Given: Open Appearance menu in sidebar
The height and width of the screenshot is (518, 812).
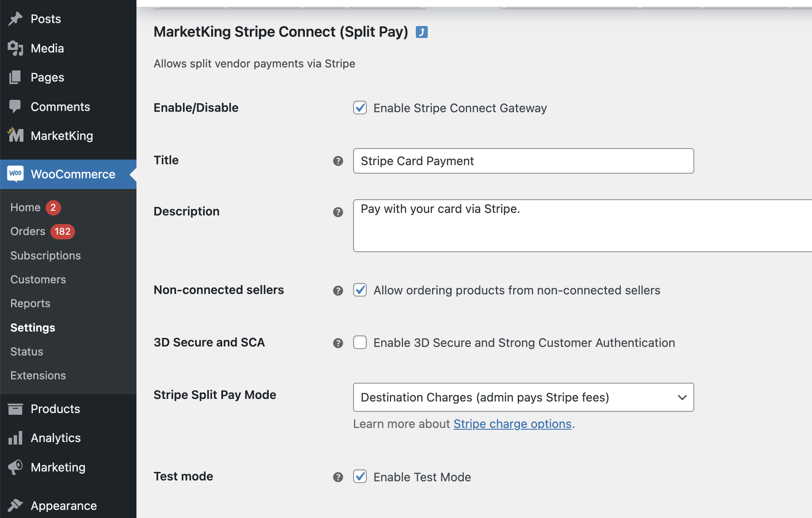Looking at the screenshot, I should 68,506.
